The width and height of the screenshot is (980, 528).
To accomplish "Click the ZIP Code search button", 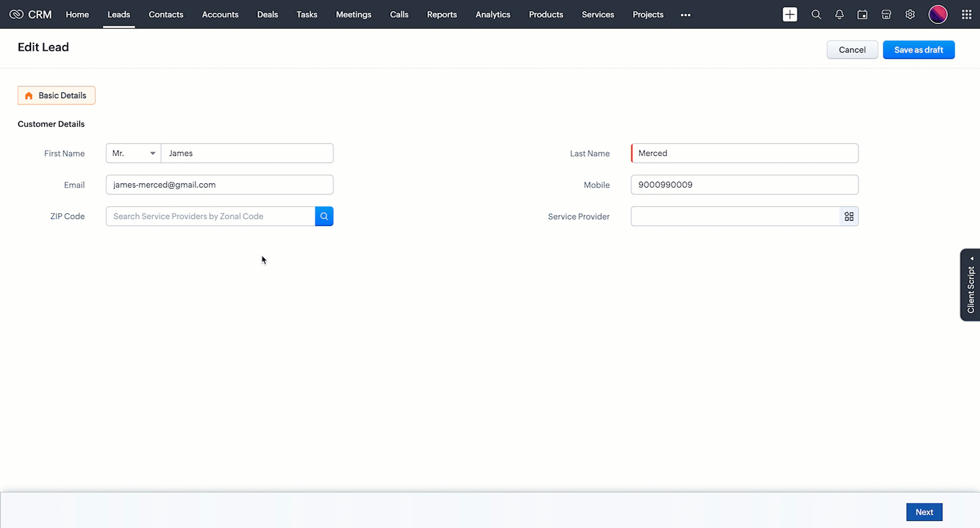I will (x=324, y=216).
